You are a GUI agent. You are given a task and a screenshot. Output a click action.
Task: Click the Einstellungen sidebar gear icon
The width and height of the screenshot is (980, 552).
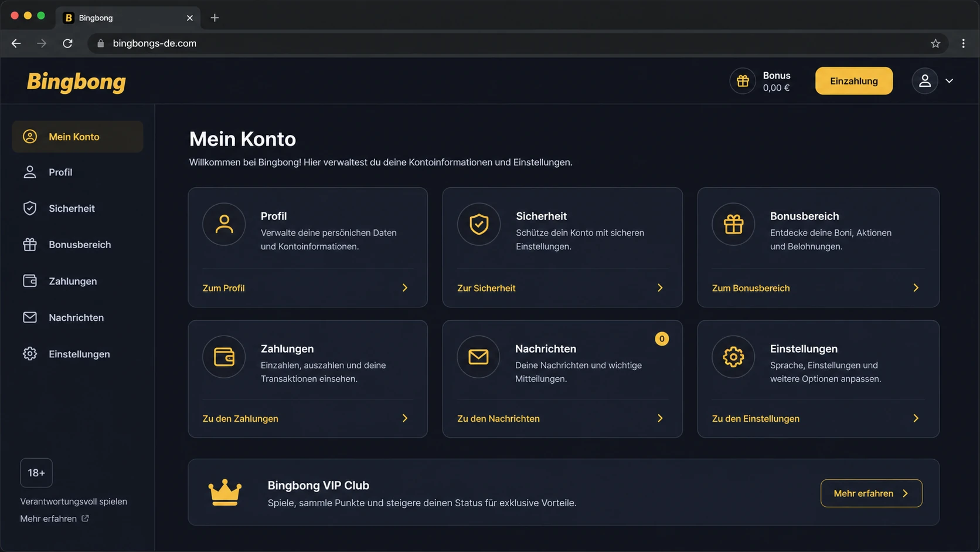(x=30, y=354)
